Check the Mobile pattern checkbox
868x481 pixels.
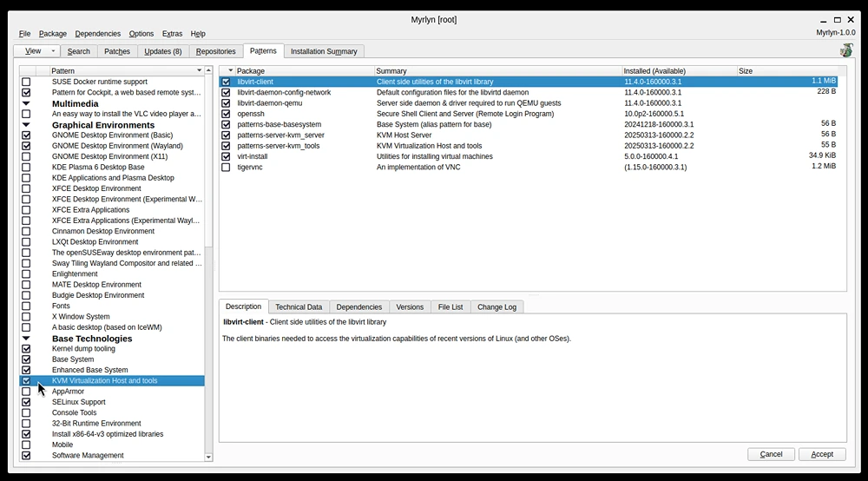[26, 445]
